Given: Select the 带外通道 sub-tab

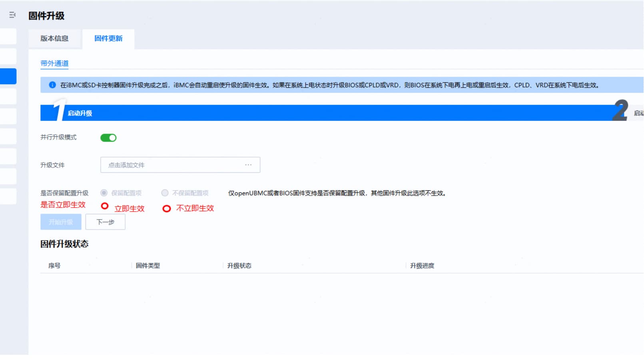Looking at the screenshot, I should [x=54, y=63].
